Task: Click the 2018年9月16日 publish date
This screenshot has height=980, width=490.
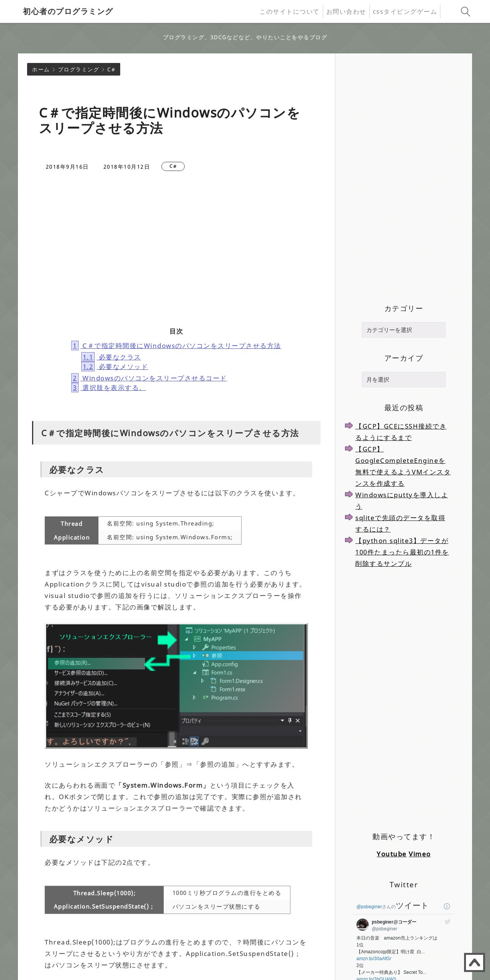Action: (67, 167)
